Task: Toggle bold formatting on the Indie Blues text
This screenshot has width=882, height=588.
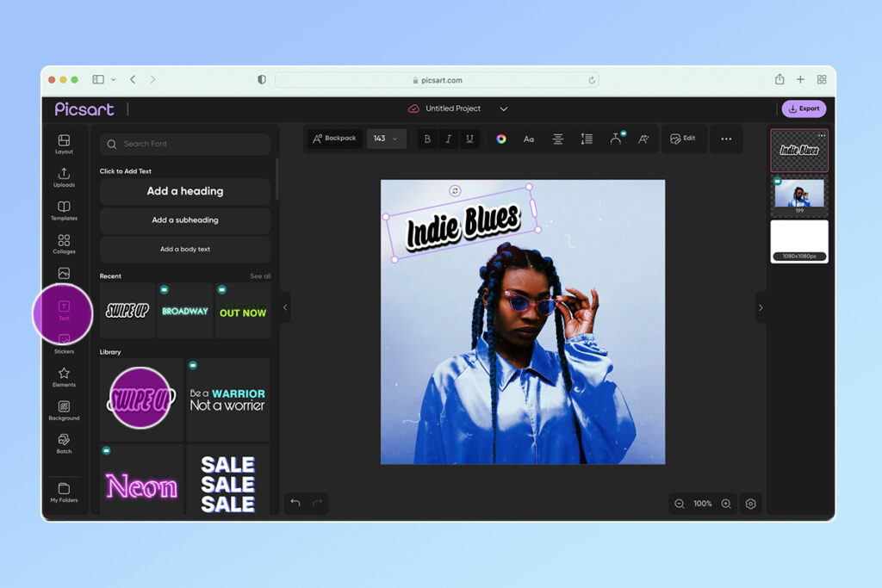Action: [x=427, y=139]
